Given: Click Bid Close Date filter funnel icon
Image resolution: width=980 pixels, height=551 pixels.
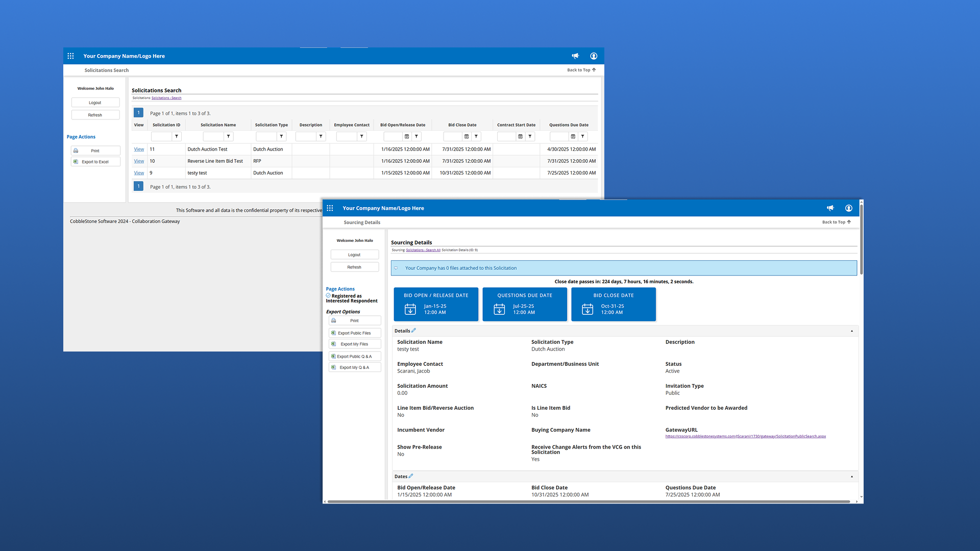Looking at the screenshot, I should tap(476, 137).
